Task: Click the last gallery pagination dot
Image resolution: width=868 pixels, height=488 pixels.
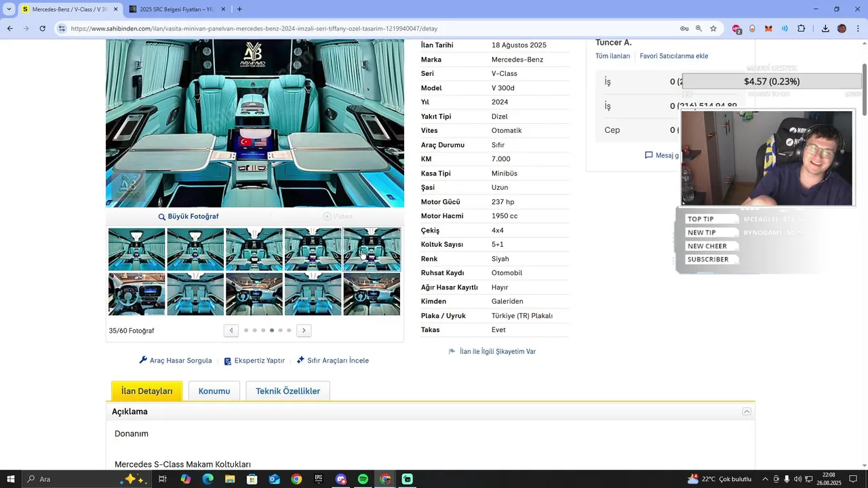Action: (289, 330)
